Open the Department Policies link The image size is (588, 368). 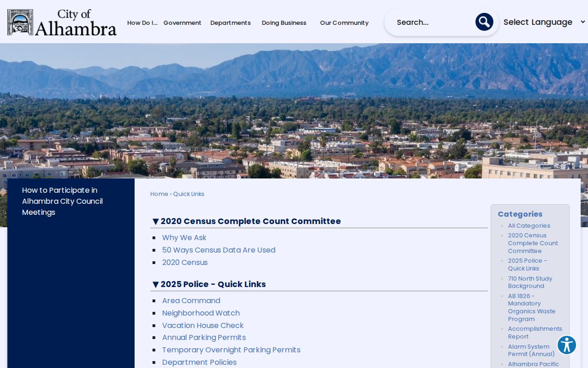(199, 362)
